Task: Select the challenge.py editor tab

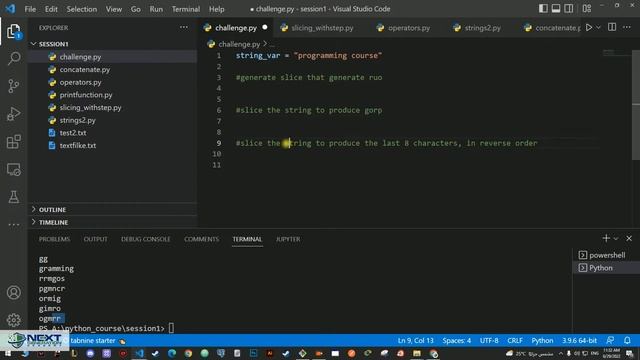Action: (x=236, y=28)
